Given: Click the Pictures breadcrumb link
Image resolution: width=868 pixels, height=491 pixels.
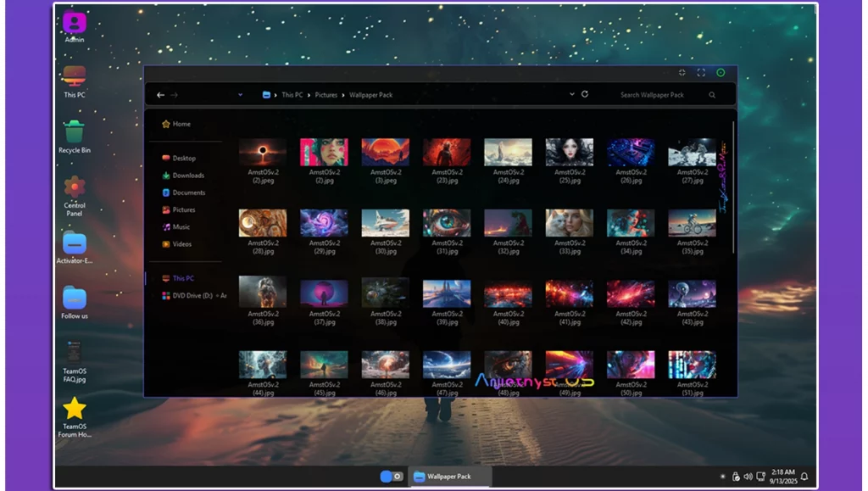Looking at the screenshot, I should pyautogui.click(x=326, y=95).
